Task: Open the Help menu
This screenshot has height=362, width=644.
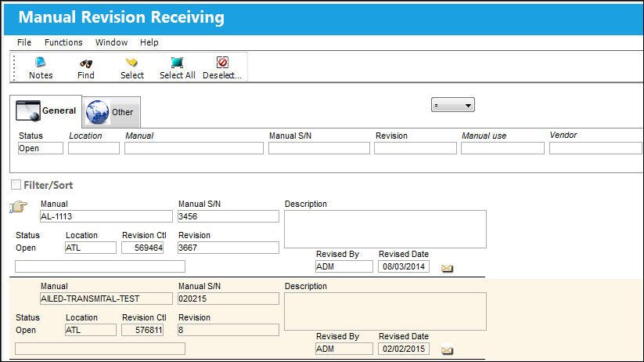Action: point(149,42)
